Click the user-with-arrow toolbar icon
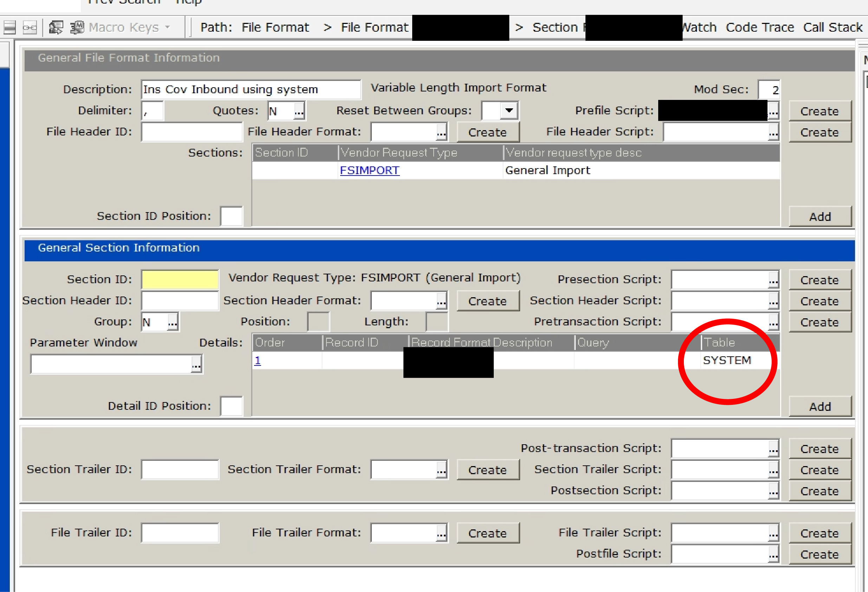This screenshot has height=592, width=868. point(56,27)
